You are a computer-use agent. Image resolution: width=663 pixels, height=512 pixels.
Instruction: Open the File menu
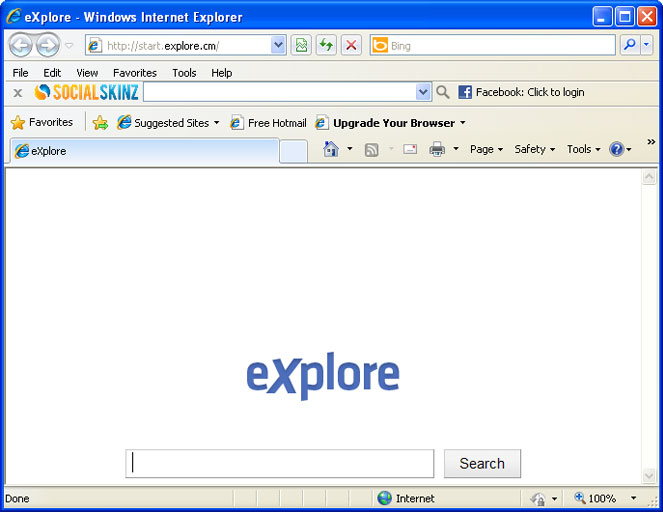[20, 73]
